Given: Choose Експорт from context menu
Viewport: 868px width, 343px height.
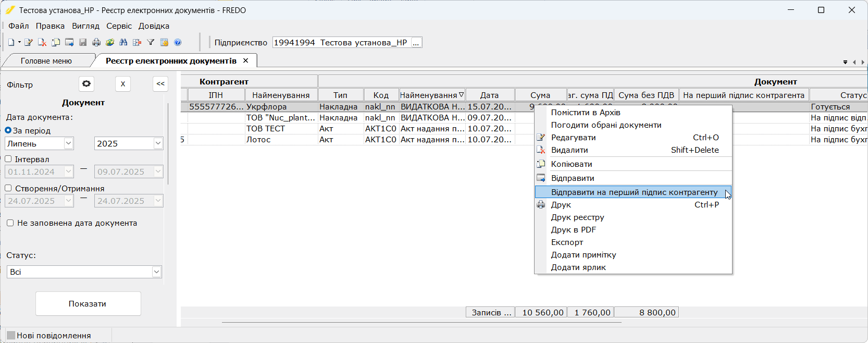Looking at the screenshot, I should coord(633,242).
